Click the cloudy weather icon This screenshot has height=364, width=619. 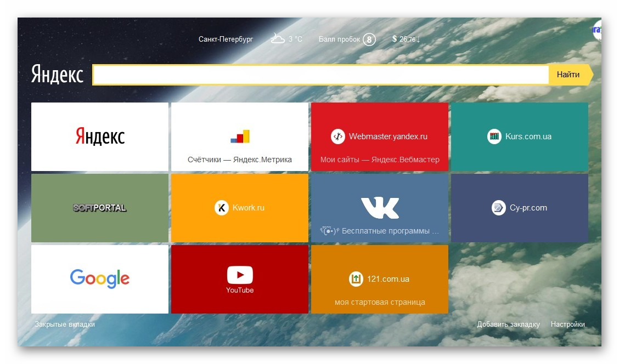278,39
